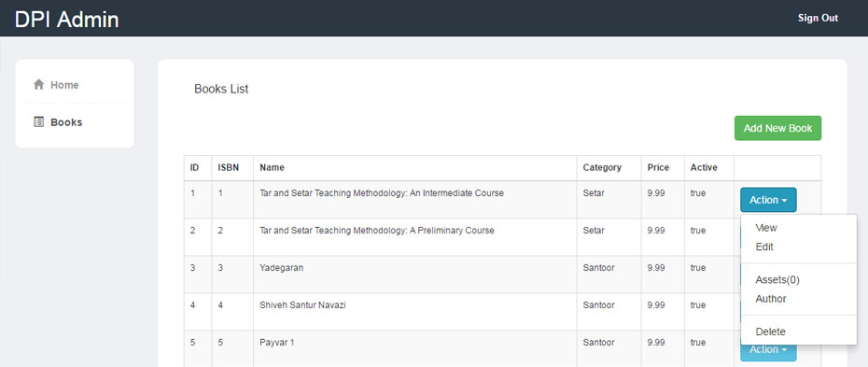The height and width of the screenshot is (367, 868).
Task: Open the Action dropdown in the Payvar 1 row
Action: [x=768, y=350]
